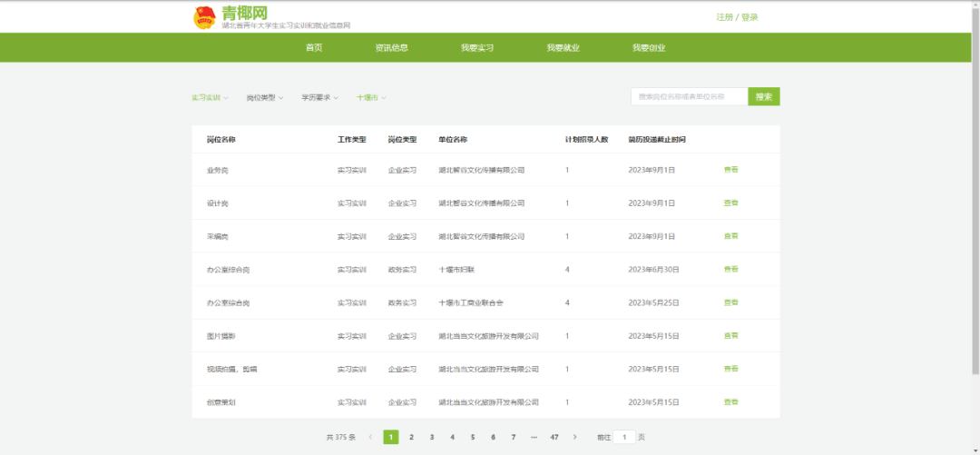Click the 共 375 条 total count text
This screenshot has height=455, width=980.
[x=341, y=437]
